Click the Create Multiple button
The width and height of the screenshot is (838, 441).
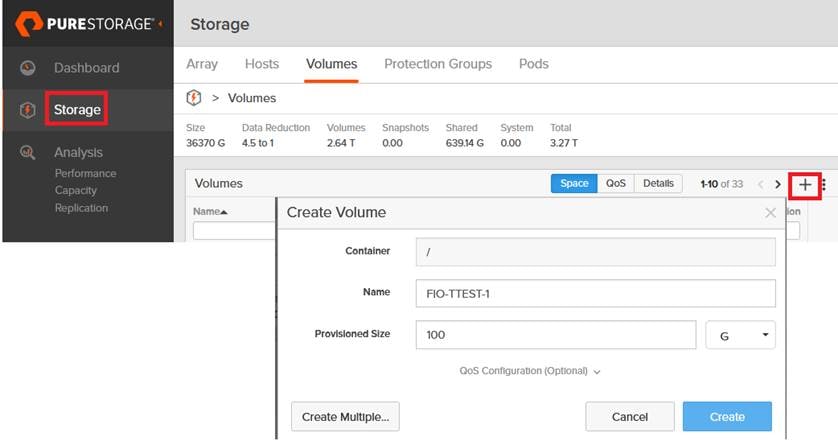tap(345, 417)
